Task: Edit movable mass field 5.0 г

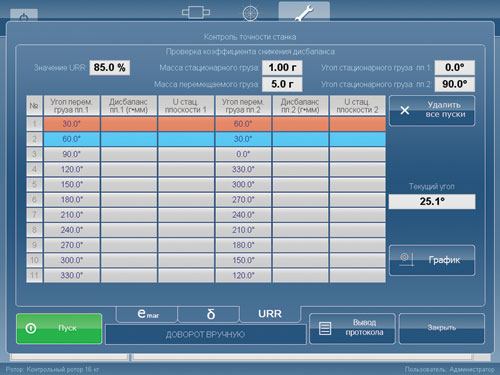Action: 282,84
